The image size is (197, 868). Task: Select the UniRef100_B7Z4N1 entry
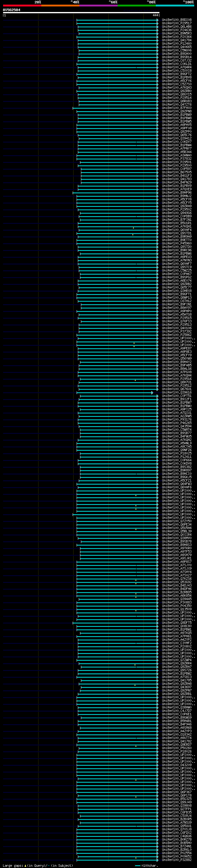(x=176, y=846)
